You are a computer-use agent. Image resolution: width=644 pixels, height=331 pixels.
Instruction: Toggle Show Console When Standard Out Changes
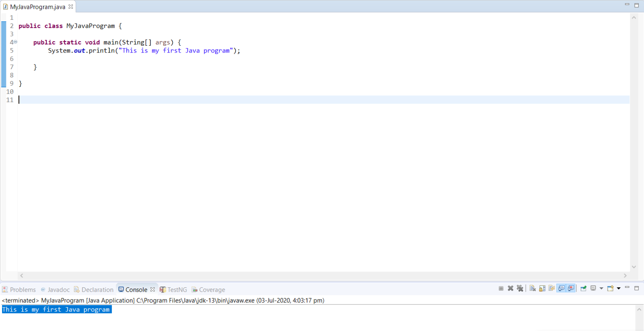pyautogui.click(x=562, y=288)
